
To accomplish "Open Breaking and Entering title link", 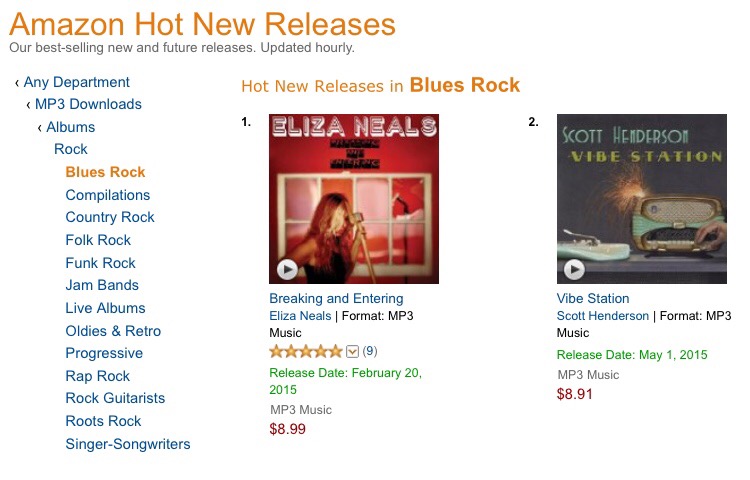I will 336,298.
